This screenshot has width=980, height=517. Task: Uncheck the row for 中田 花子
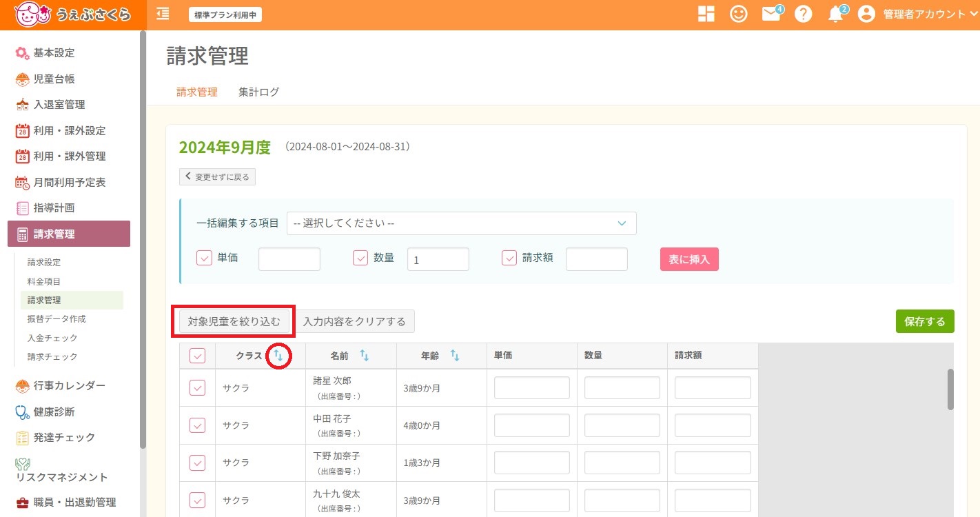[x=197, y=425]
